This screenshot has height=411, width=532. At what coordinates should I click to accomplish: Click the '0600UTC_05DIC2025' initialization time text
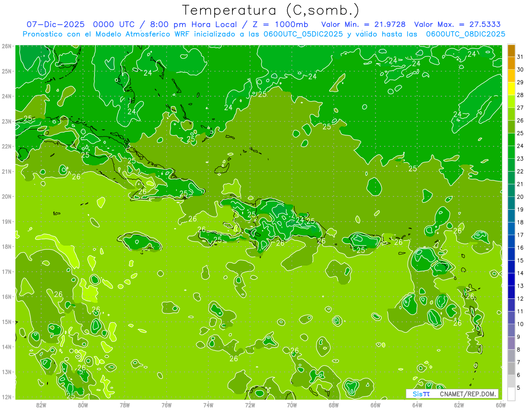(x=303, y=34)
